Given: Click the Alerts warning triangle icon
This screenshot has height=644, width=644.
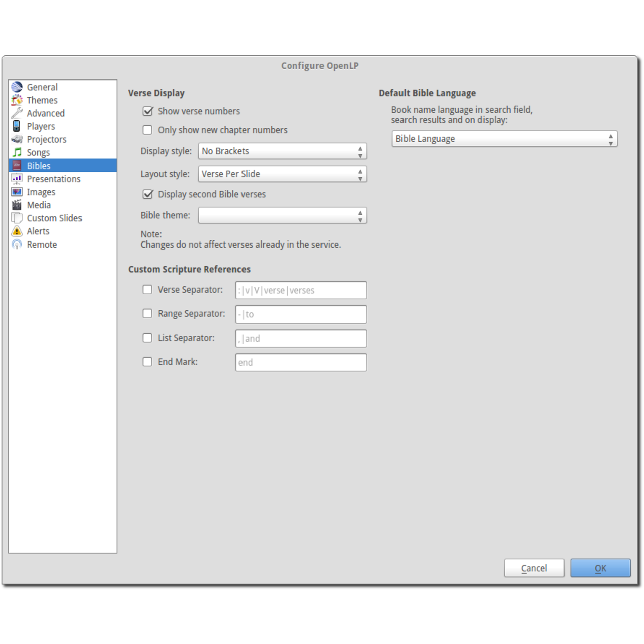Looking at the screenshot, I should 17,231.
